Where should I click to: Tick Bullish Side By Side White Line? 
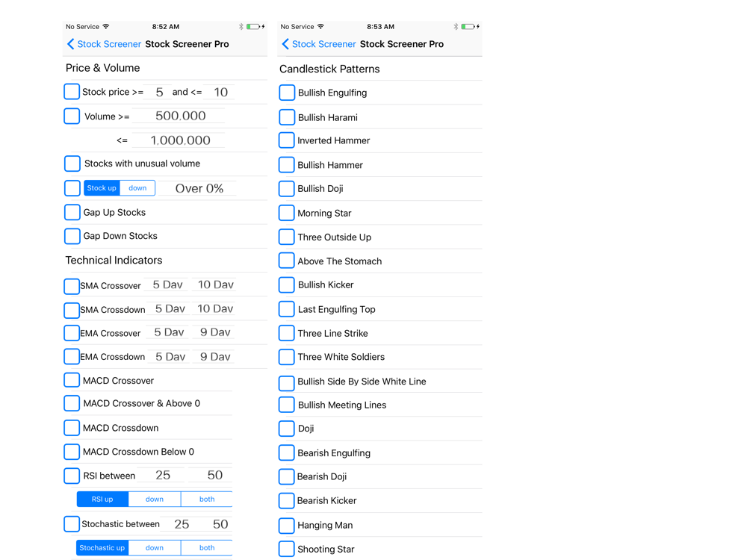tap(286, 383)
